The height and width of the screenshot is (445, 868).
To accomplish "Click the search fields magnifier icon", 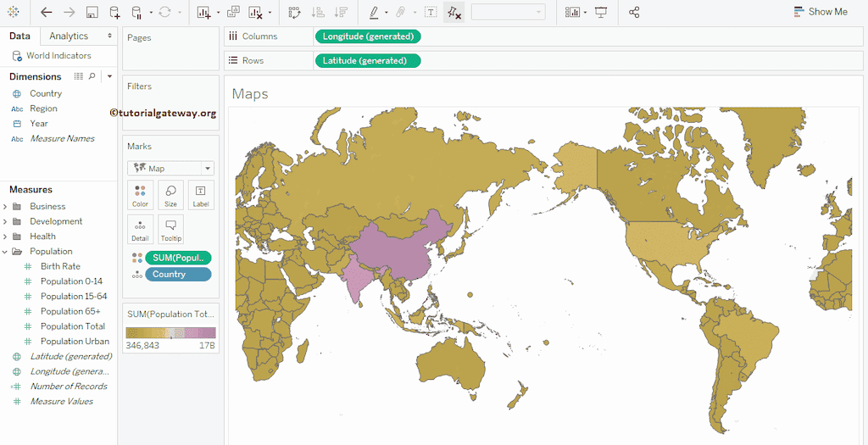I will click(92, 76).
